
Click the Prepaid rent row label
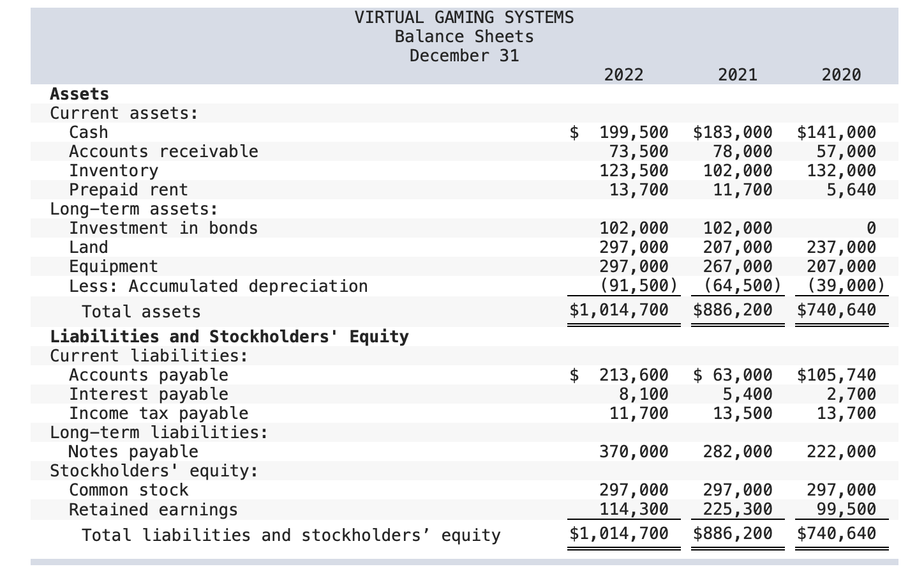tap(128, 190)
